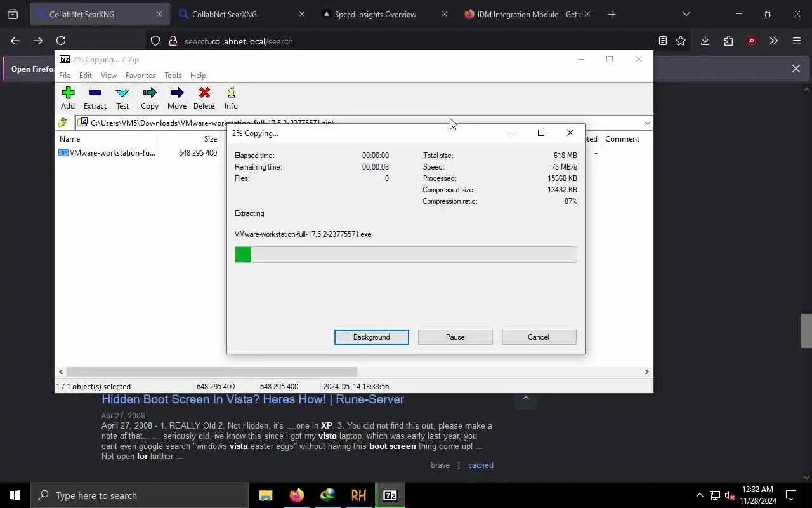Click the '1 / 1 object(s) selected' status text
This screenshot has width=812, height=508.
(93, 386)
